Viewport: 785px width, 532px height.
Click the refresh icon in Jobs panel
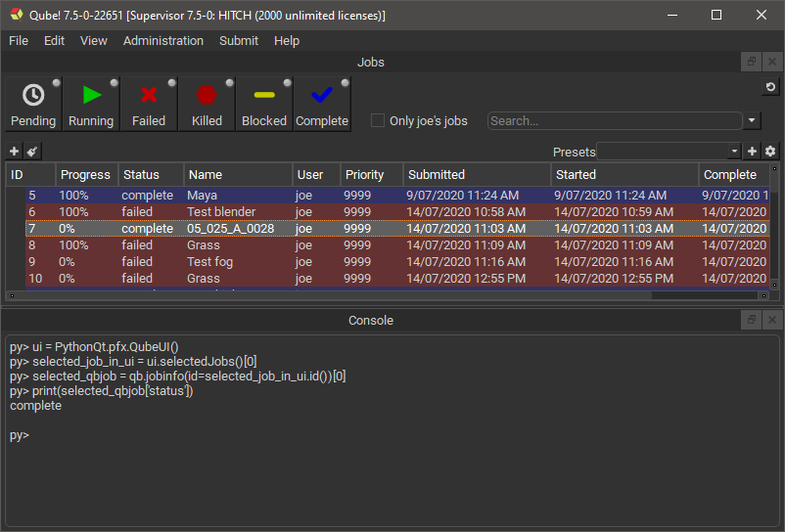click(x=770, y=88)
